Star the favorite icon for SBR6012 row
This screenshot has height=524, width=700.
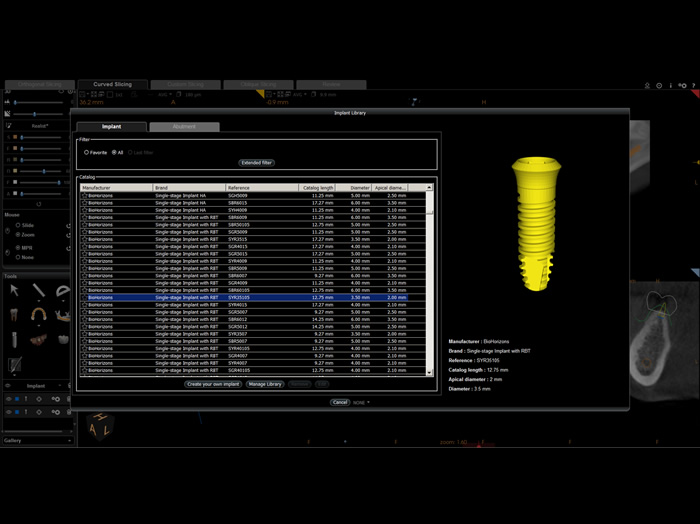[x=84, y=319]
